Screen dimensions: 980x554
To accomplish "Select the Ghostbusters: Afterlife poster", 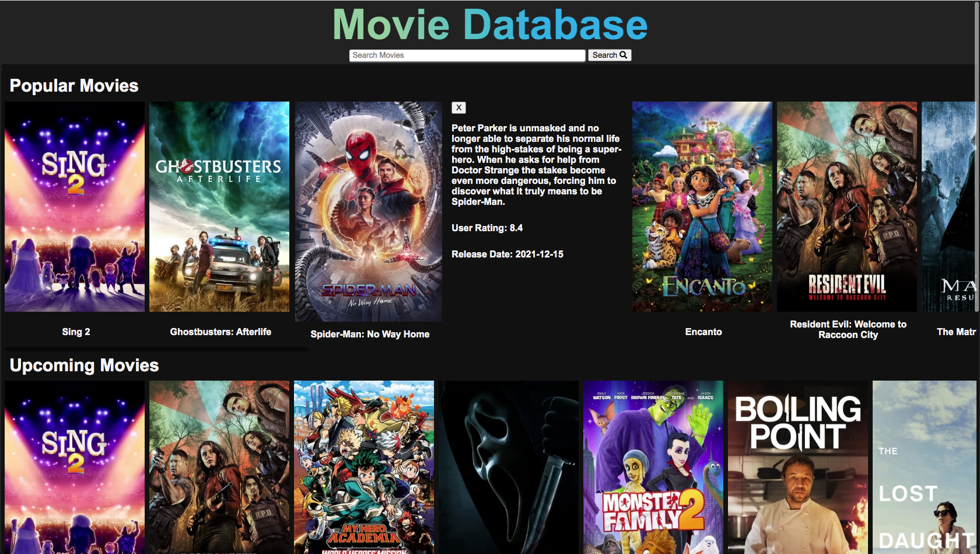I will coord(219,207).
